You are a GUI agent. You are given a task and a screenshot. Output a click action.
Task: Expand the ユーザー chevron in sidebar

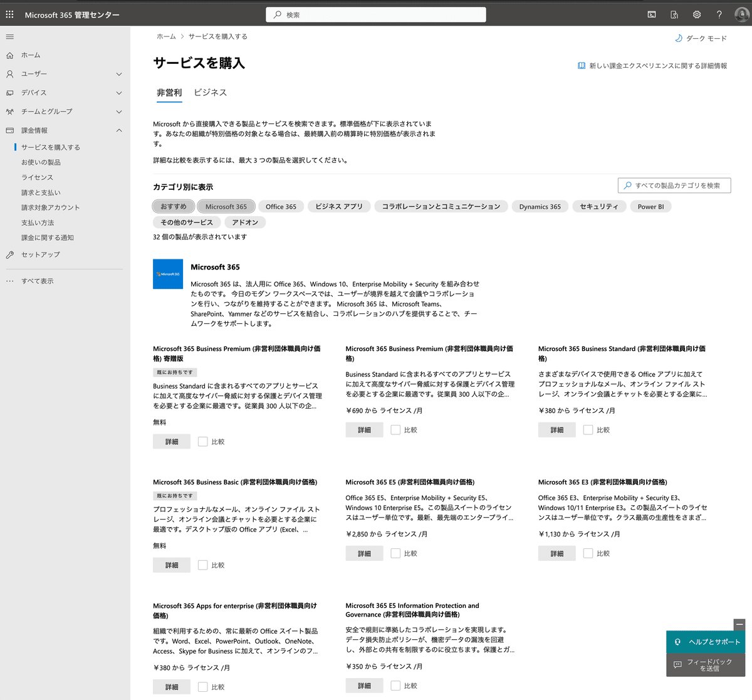pos(119,74)
